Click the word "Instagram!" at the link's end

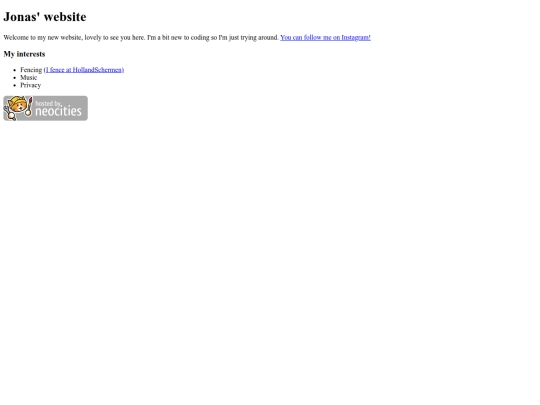pyautogui.click(x=356, y=38)
